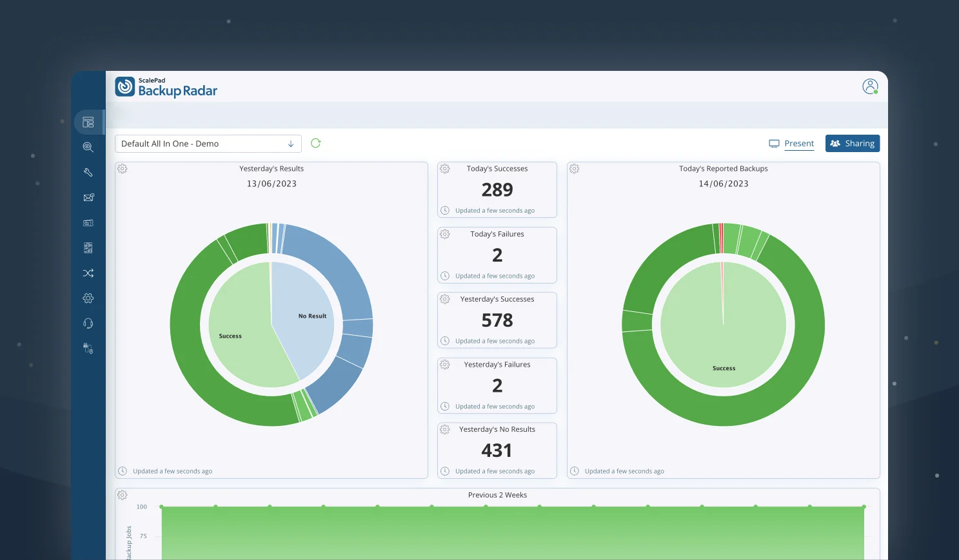Open the user profile avatar at top right
The width and height of the screenshot is (959, 560).
869,86
